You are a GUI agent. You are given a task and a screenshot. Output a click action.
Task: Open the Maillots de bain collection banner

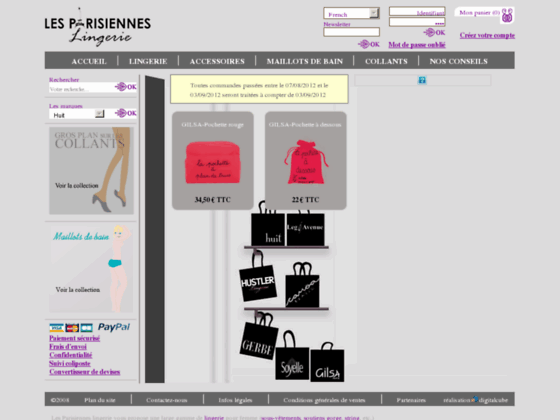tap(91, 269)
